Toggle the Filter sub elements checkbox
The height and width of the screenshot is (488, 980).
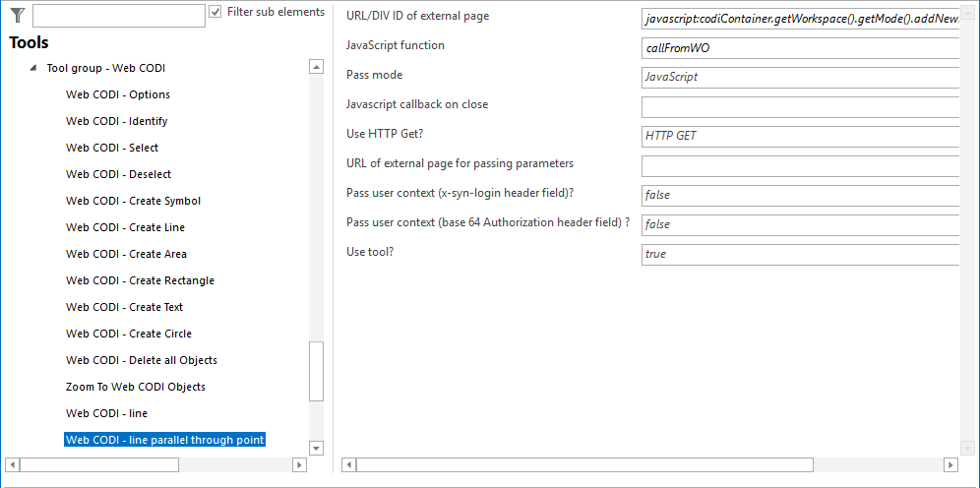point(215,12)
